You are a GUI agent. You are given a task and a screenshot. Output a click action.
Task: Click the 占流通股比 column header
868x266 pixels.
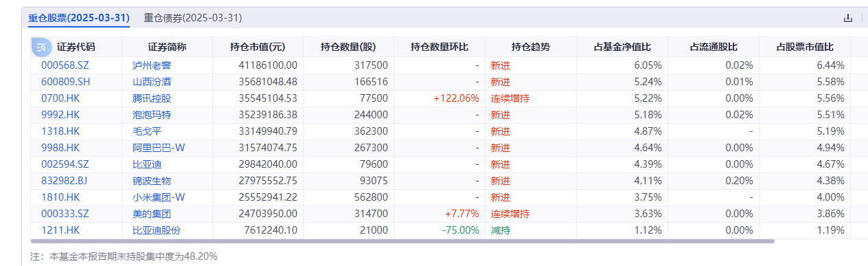pos(713,47)
